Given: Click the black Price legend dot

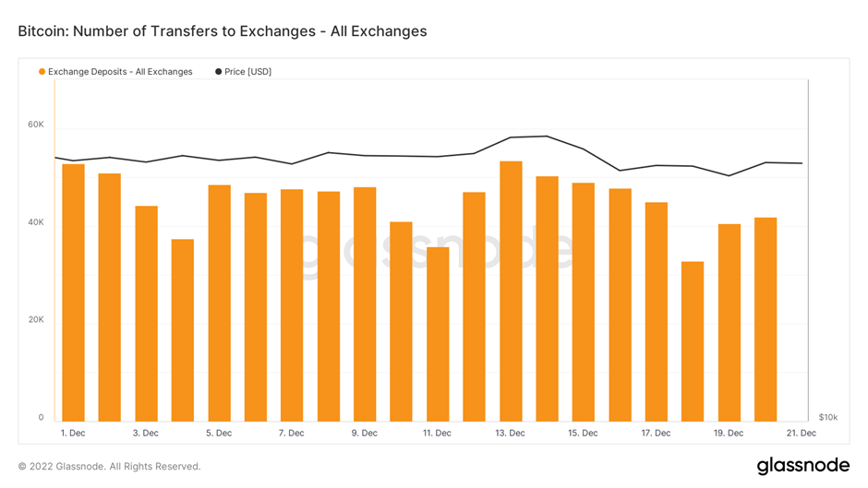Looking at the screenshot, I should [219, 72].
